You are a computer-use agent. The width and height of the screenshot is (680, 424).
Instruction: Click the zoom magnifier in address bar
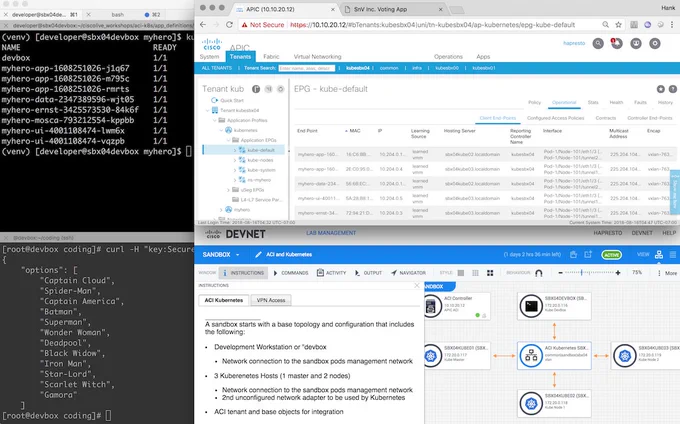[x=605, y=25]
